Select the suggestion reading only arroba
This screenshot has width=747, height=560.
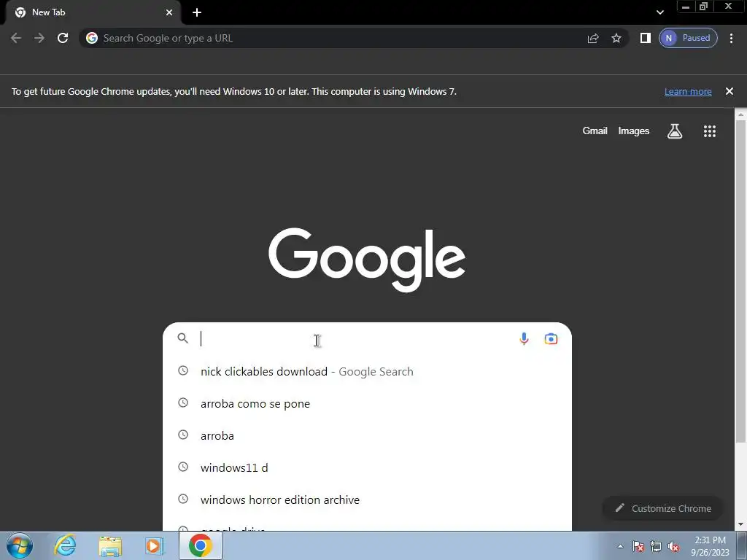(367, 436)
